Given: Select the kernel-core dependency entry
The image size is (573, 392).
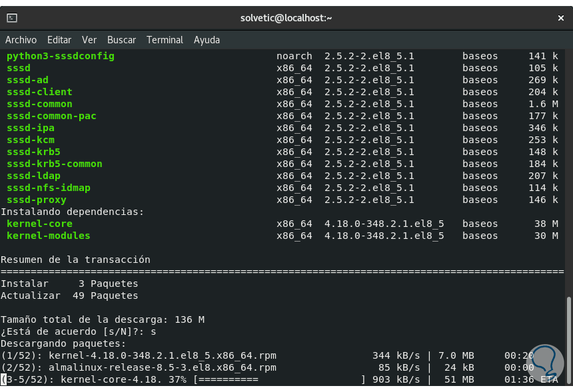Looking at the screenshot, I should [x=39, y=224].
